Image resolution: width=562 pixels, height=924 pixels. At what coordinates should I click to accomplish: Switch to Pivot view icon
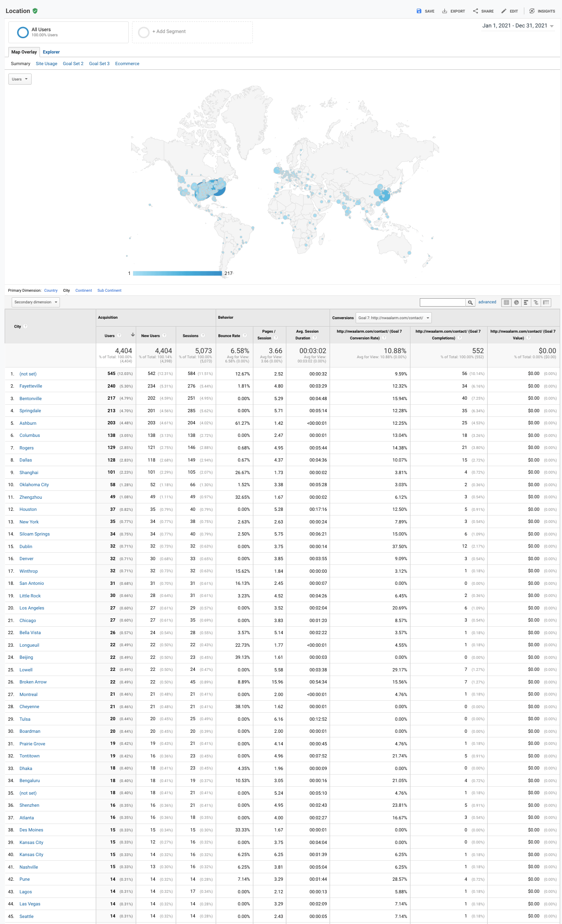[x=546, y=302]
